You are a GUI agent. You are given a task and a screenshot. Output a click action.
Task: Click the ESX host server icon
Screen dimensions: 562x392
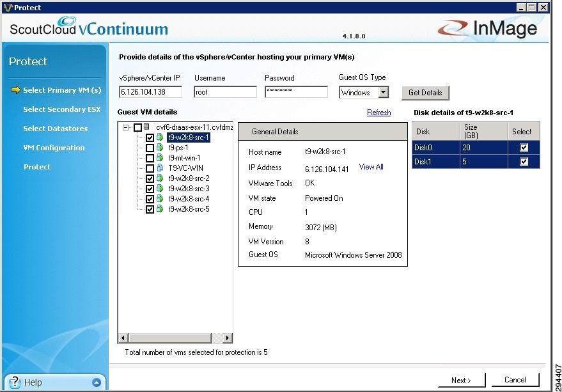146,127
